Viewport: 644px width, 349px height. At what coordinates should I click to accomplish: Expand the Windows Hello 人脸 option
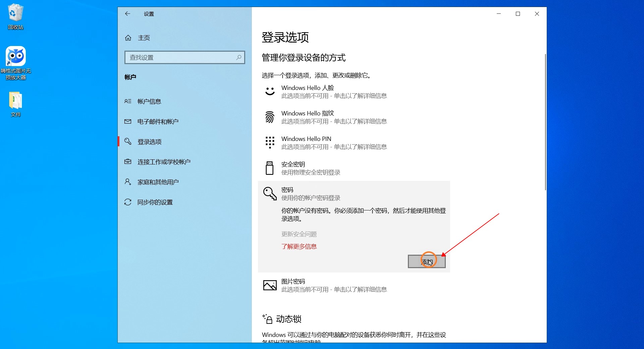click(334, 92)
